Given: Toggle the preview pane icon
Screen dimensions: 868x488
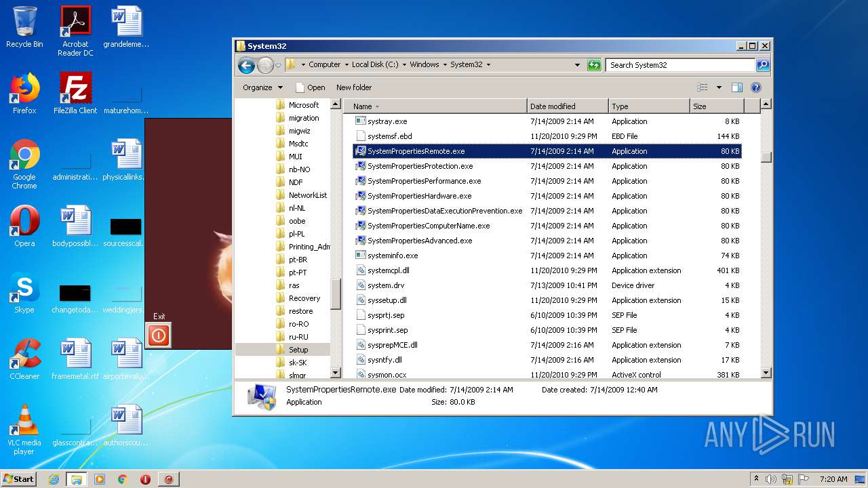Looking at the screenshot, I should point(737,87).
